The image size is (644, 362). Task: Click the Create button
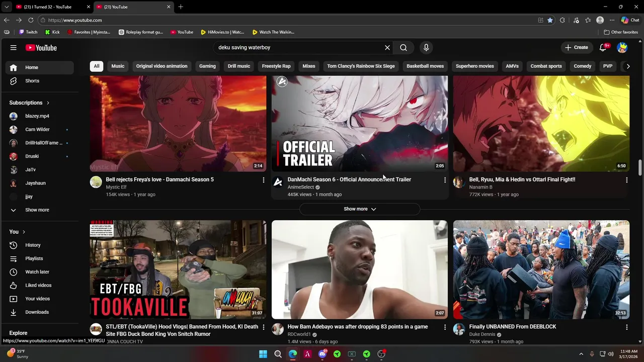point(577,48)
